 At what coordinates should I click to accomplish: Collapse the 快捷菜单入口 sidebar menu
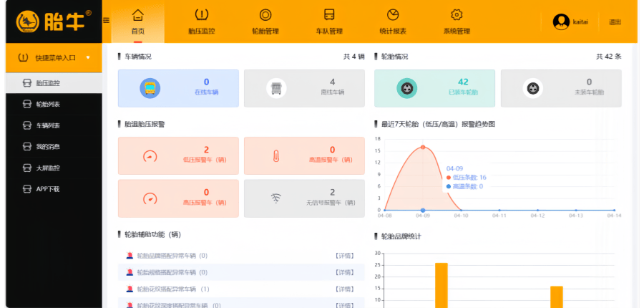(88, 57)
